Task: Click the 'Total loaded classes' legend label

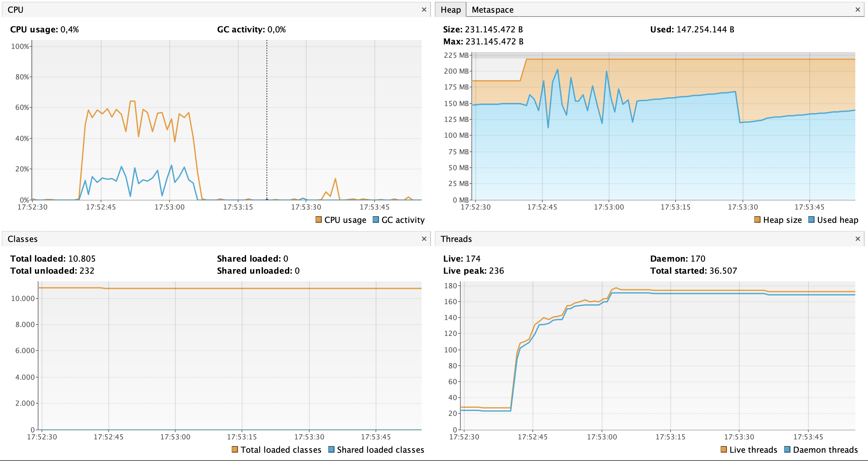Action: 281,450
